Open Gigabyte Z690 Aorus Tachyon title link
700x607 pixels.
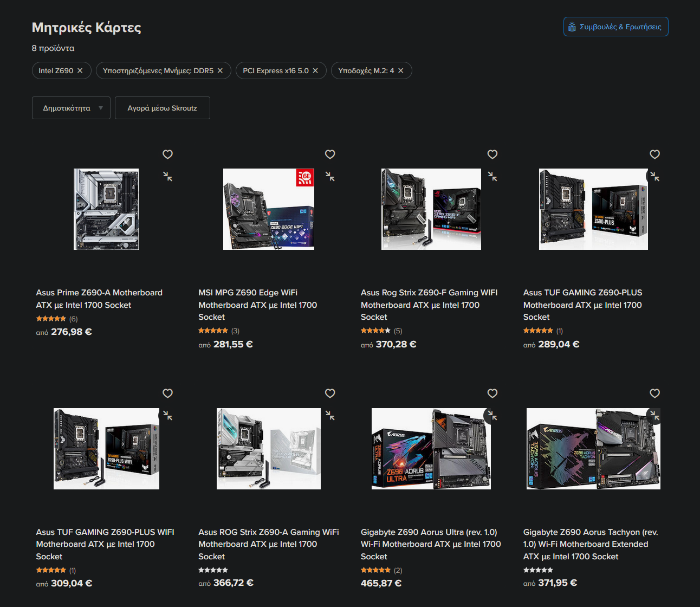[x=591, y=544]
